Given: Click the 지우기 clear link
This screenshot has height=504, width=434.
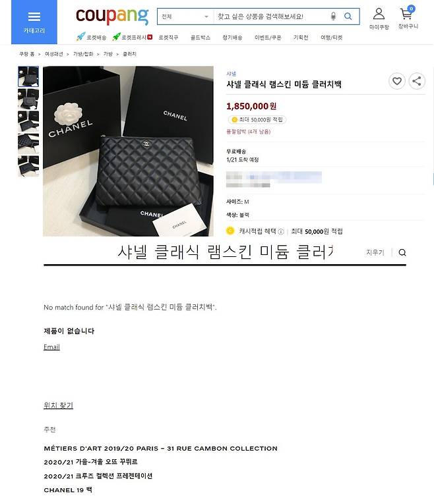Looking at the screenshot, I should 375,252.
